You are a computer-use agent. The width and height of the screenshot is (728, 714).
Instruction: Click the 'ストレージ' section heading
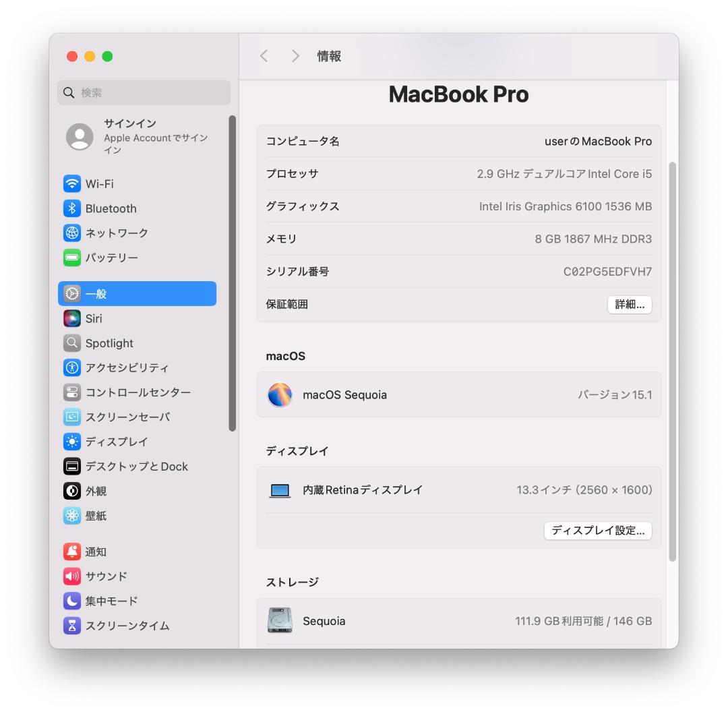click(292, 582)
